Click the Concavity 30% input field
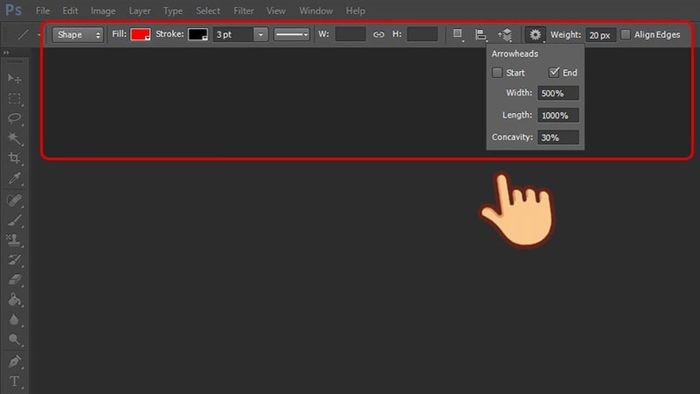This screenshot has height=394, width=700. point(558,137)
